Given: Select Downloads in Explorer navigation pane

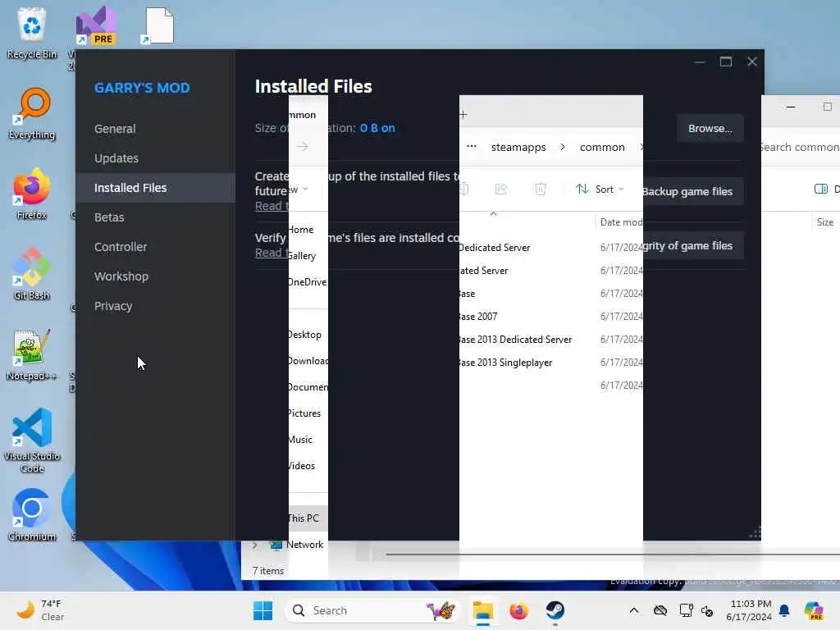Looking at the screenshot, I should 308,361.
